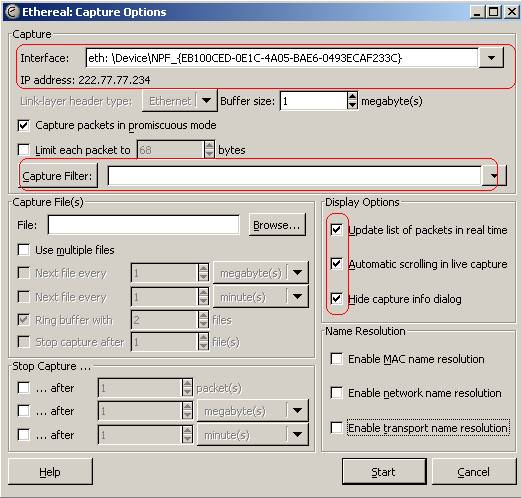521x498 pixels.
Task: Start the packet capture
Action: pos(384,472)
